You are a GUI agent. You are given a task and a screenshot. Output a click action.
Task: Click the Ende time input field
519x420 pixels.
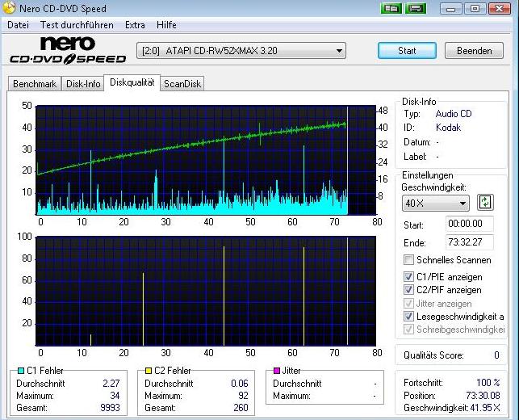pos(469,243)
